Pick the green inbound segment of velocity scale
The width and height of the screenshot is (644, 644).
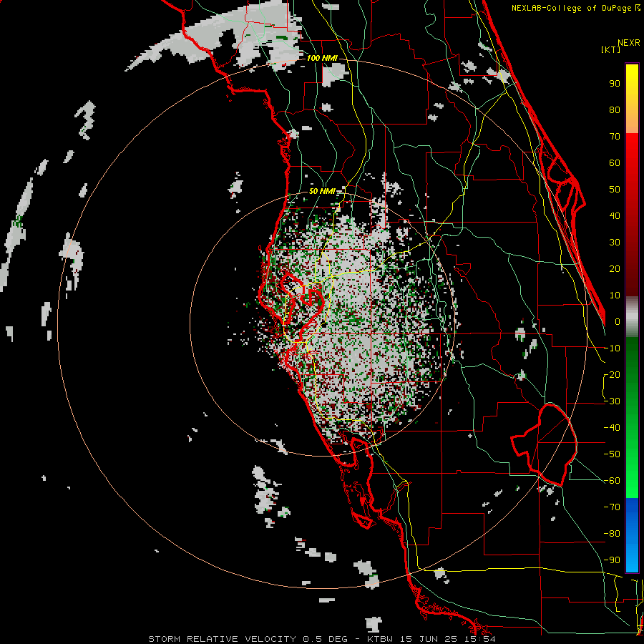[632, 417]
